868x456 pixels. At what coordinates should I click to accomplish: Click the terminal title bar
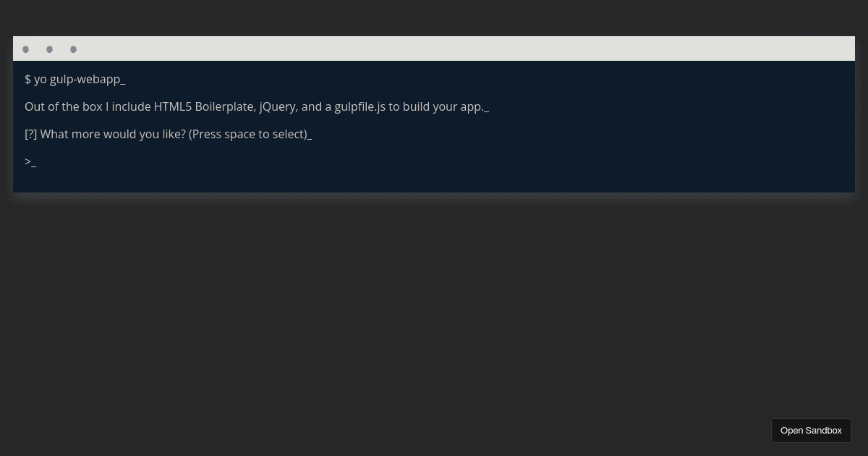click(x=434, y=48)
